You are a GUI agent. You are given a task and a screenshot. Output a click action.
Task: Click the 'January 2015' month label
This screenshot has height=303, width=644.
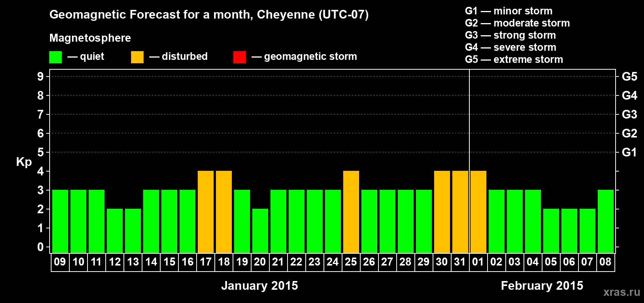pyautogui.click(x=259, y=286)
